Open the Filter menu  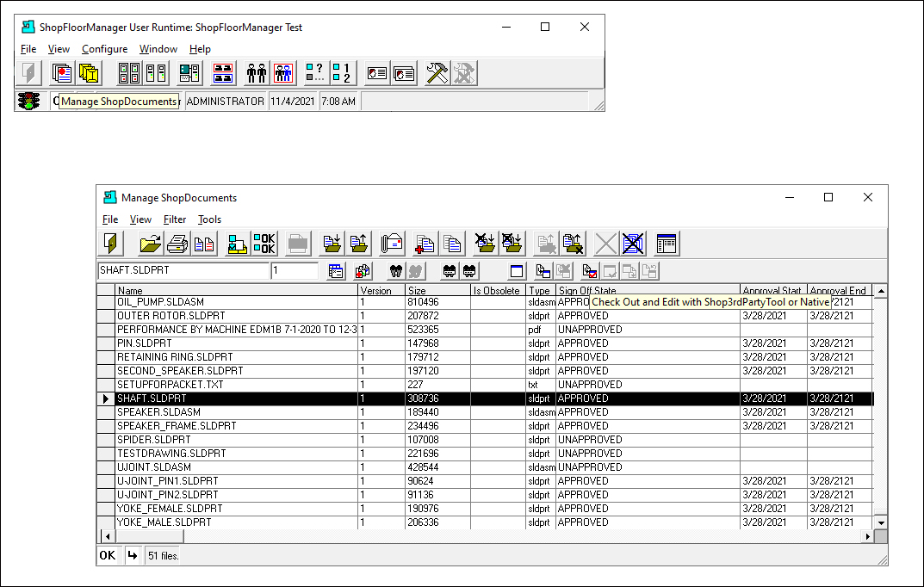click(x=175, y=219)
